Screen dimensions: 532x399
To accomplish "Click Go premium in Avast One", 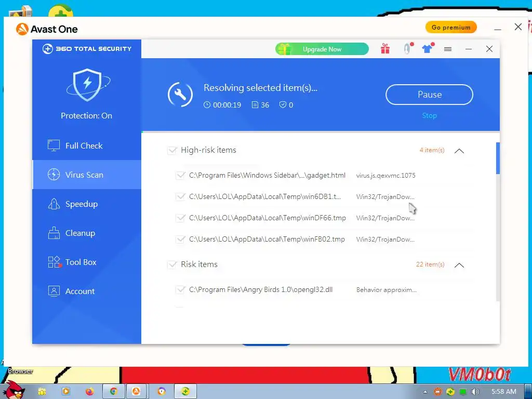I will (x=451, y=28).
